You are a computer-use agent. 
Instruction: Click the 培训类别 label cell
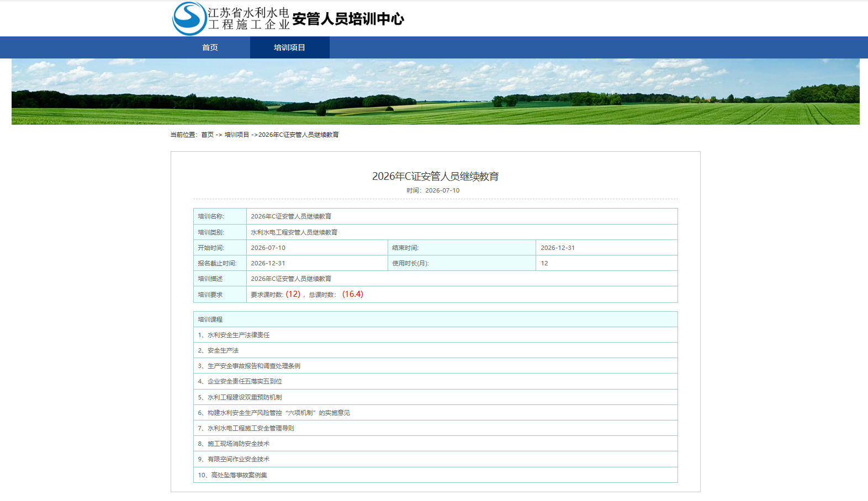(x=220, y=232)
